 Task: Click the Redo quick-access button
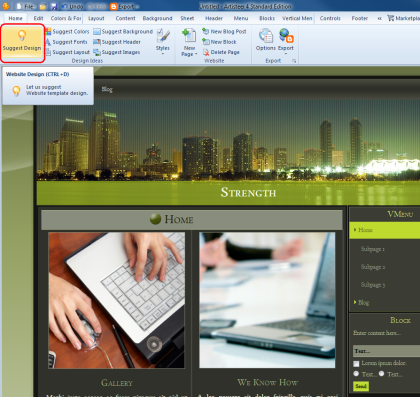point(96,6)
